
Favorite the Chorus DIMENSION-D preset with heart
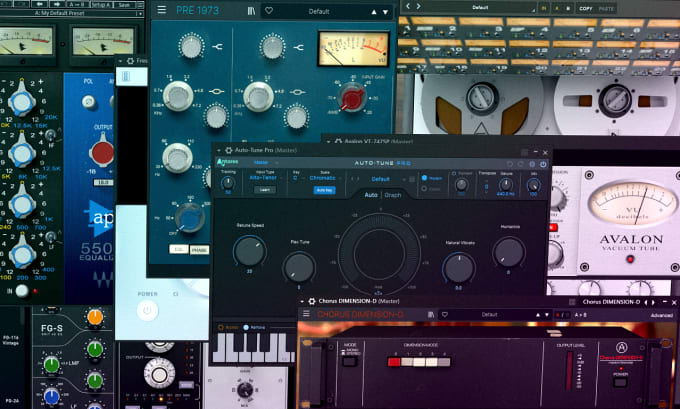click(445, 314)
